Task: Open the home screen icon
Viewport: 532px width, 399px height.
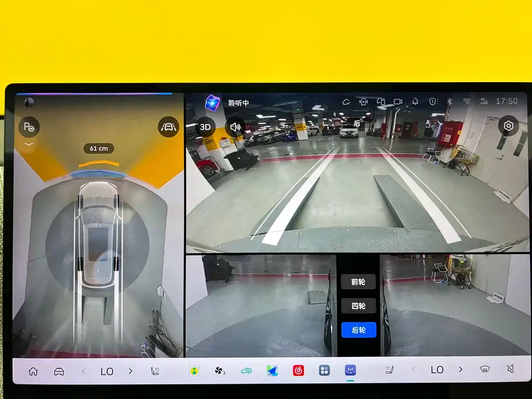Action: [33, 371]
